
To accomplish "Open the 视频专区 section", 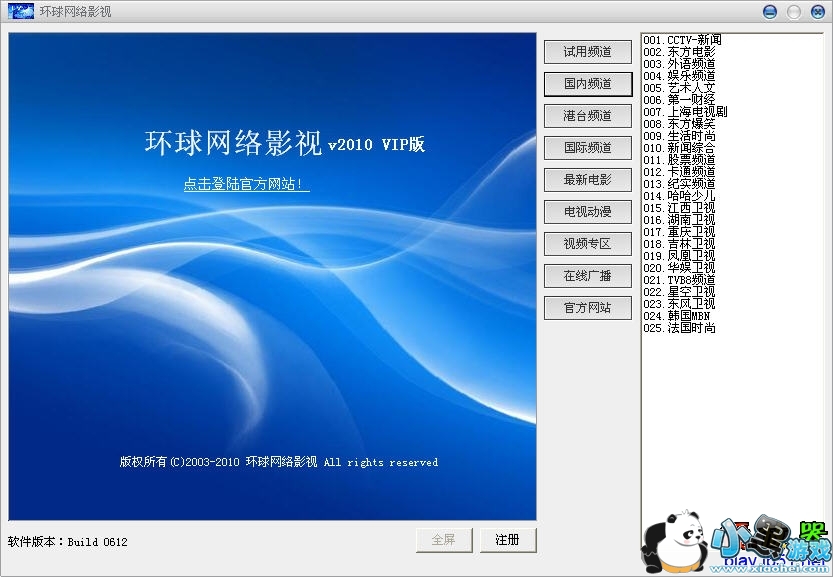I will [588, 243].
